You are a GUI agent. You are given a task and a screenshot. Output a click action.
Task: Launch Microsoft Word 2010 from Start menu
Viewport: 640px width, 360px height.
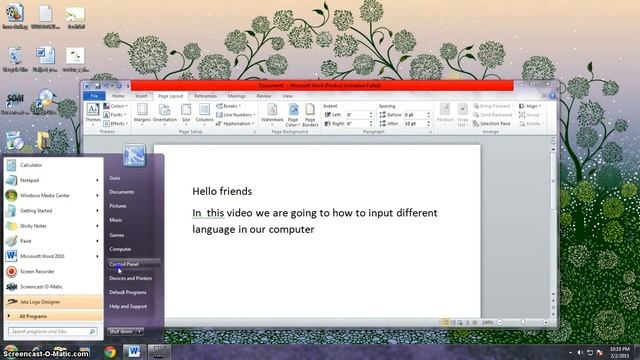tap(53, 256)
